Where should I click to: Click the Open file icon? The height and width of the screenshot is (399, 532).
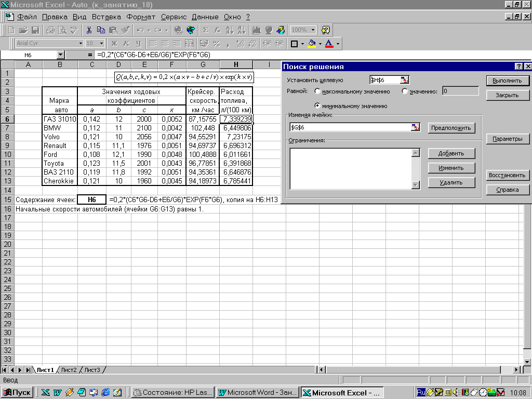tap(23, 30)
